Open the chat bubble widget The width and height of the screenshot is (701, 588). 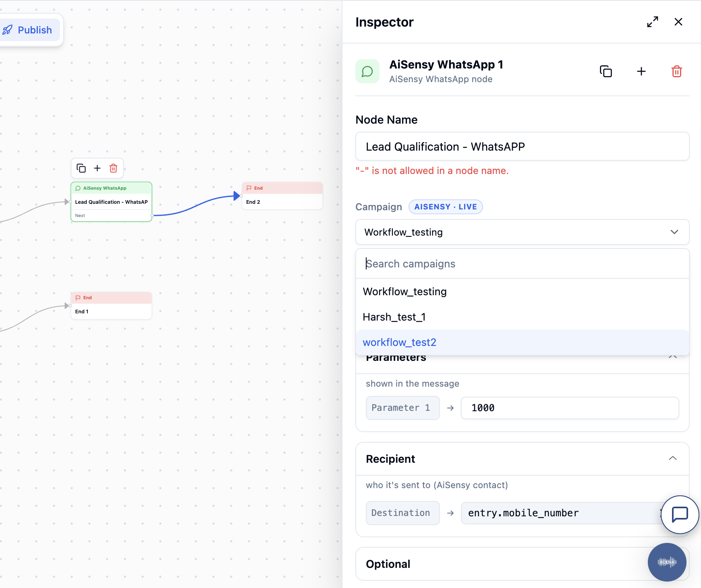click(680, 515)
